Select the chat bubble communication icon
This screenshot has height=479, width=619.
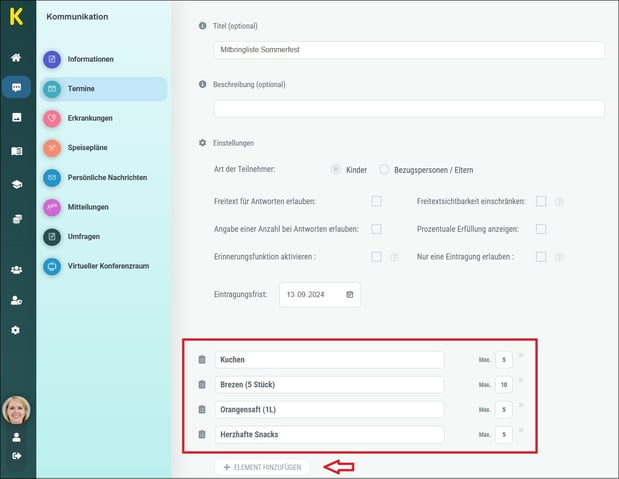[x=16, y=87]
